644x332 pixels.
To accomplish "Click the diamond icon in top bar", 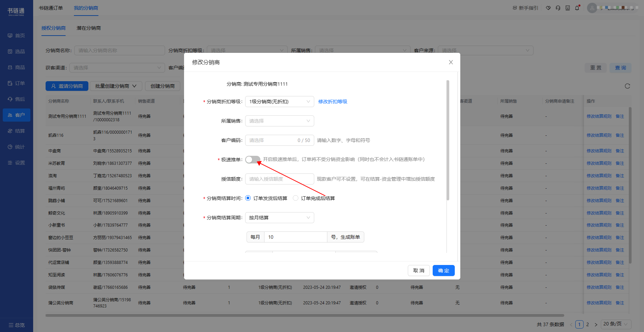I will (548, 8).
